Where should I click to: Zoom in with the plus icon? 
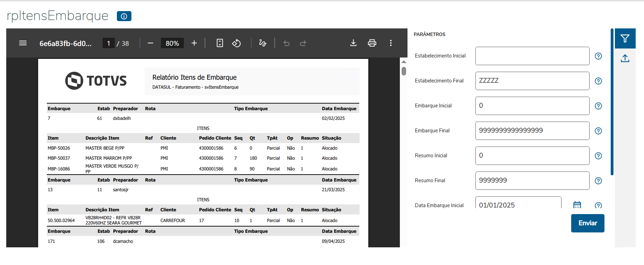pyautogui.click(x=194, y=43)
